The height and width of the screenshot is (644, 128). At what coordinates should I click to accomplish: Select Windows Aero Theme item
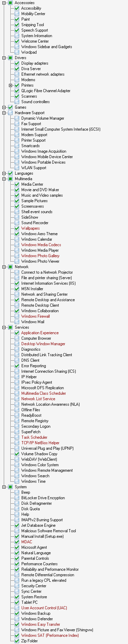click(39, 234)
